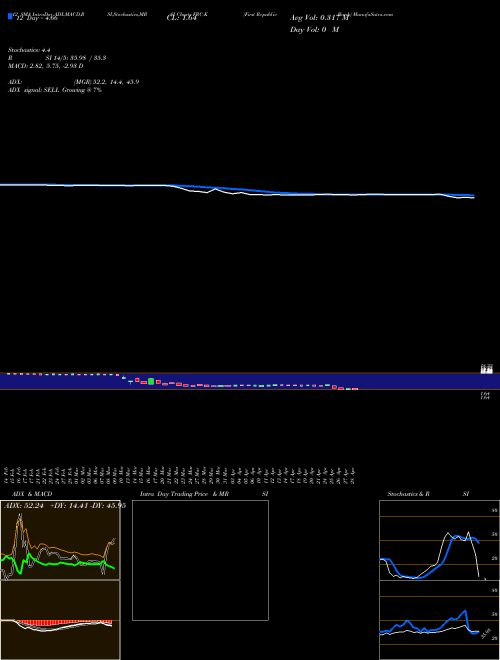
Task: Click the 'MACD: 2.82, 5.75, -2.93 D' line
Action: pos(45,66)
